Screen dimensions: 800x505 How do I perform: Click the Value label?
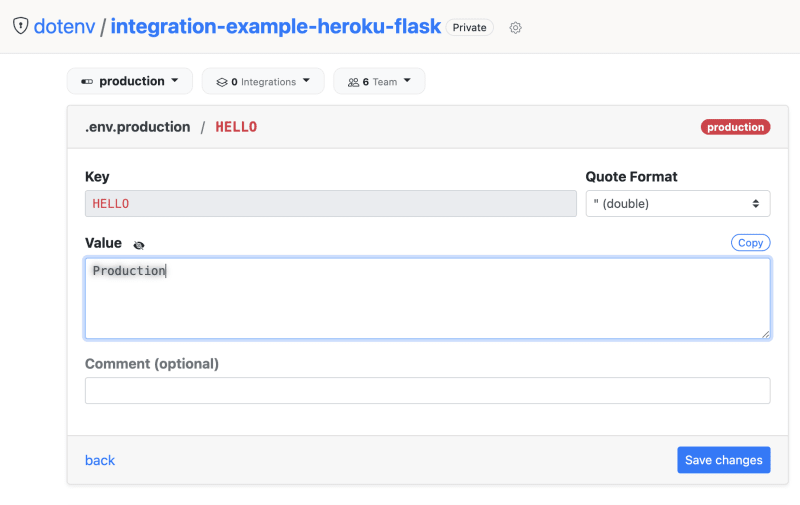104,243
